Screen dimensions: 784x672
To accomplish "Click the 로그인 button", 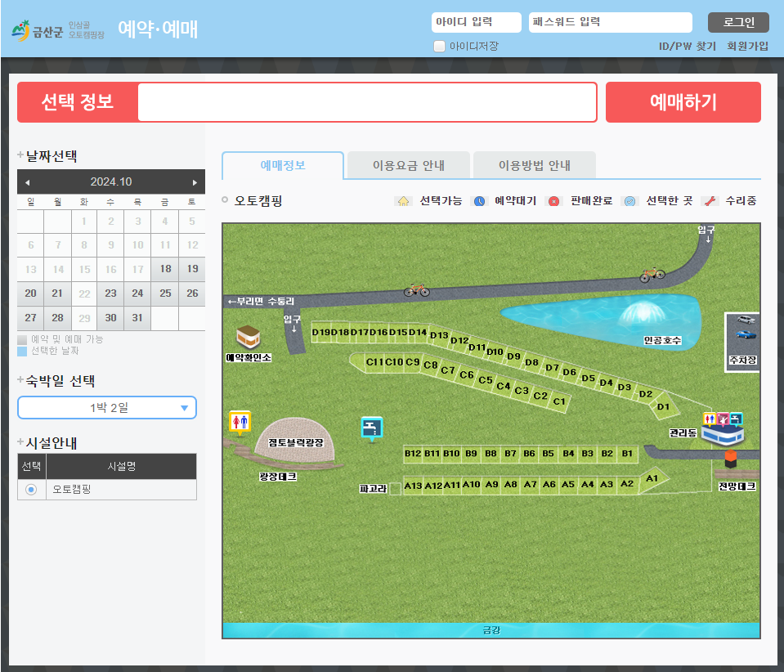I will tap(738, 23).
